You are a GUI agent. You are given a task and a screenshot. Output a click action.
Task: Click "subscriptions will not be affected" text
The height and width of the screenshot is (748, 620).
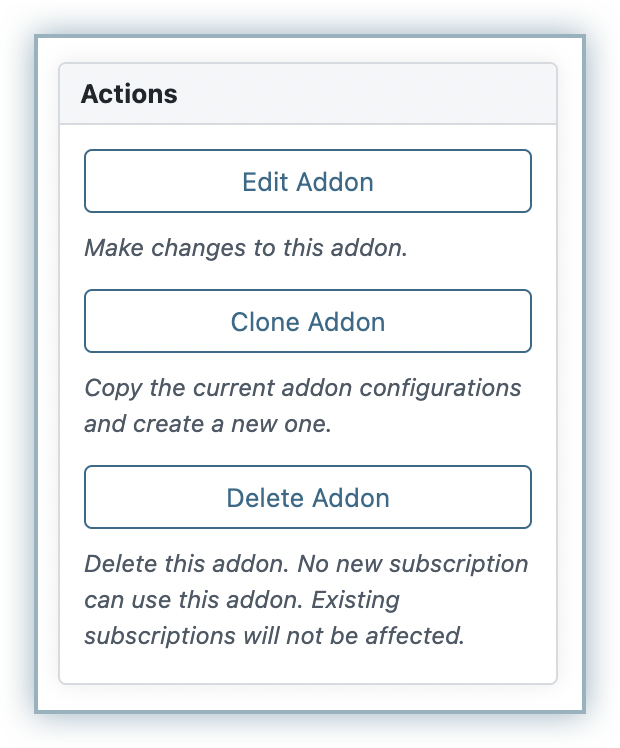point(274,636)
